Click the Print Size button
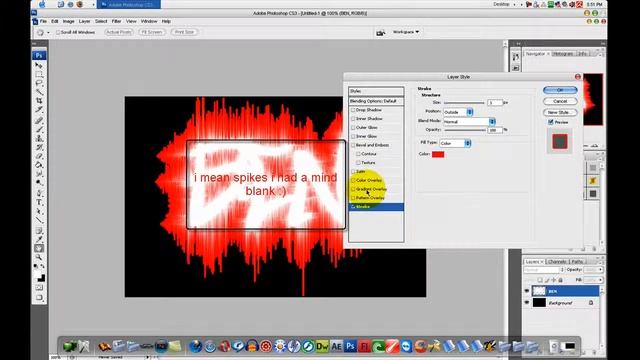Viewport: 640px width, 360px height. [184, 32]
